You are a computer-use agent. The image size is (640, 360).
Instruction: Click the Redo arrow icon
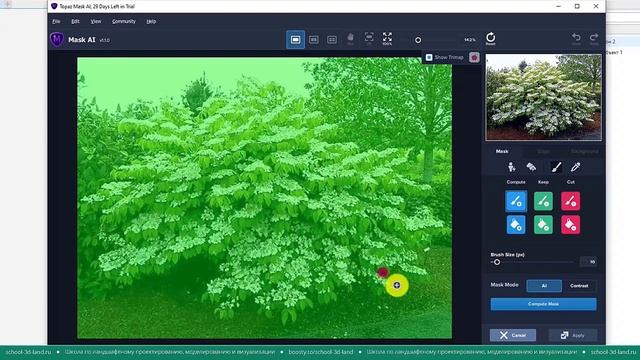(594, 38)
